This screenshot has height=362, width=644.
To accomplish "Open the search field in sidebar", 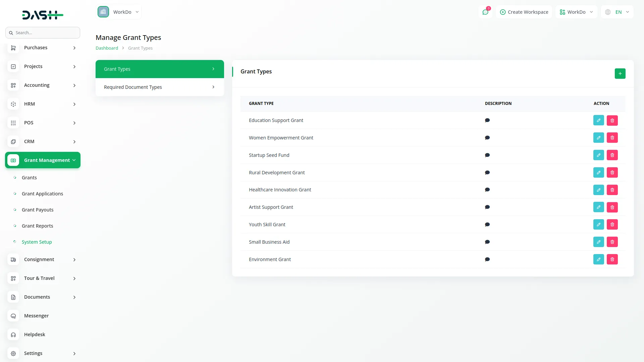I will click(x=43, y=33).
